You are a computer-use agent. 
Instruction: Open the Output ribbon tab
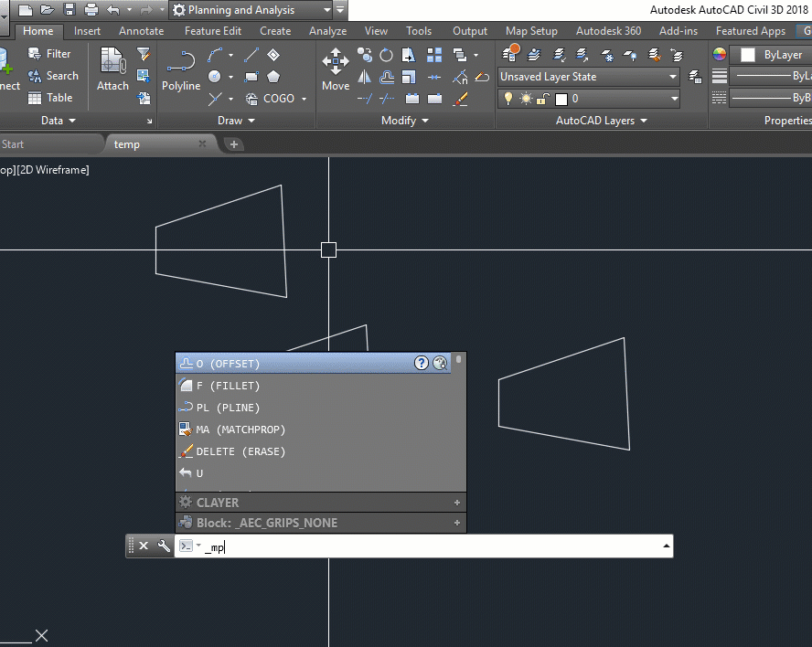[470, 31]
